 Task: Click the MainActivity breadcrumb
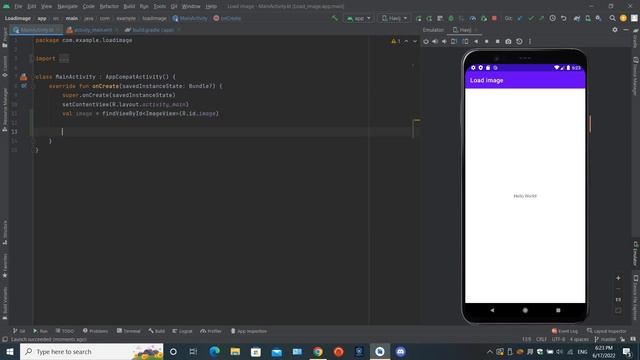pos(190,18)
